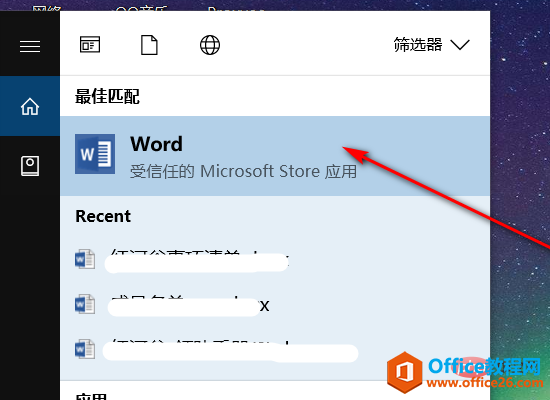Go to Home in the search sidebar
The height and width of the screenshot is (400, 550).
point(30,106)
